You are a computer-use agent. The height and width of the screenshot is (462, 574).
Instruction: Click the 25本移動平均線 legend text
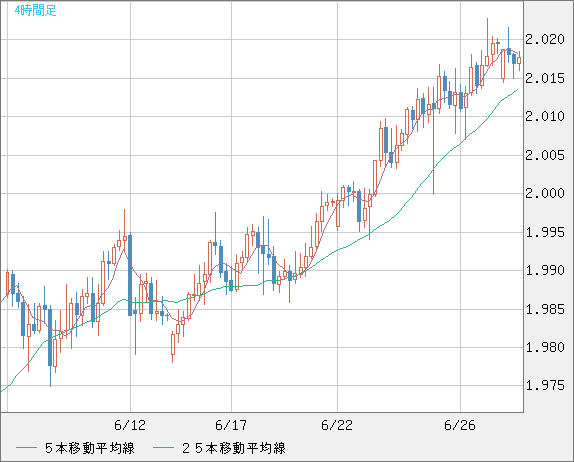(x=234, y=448)
